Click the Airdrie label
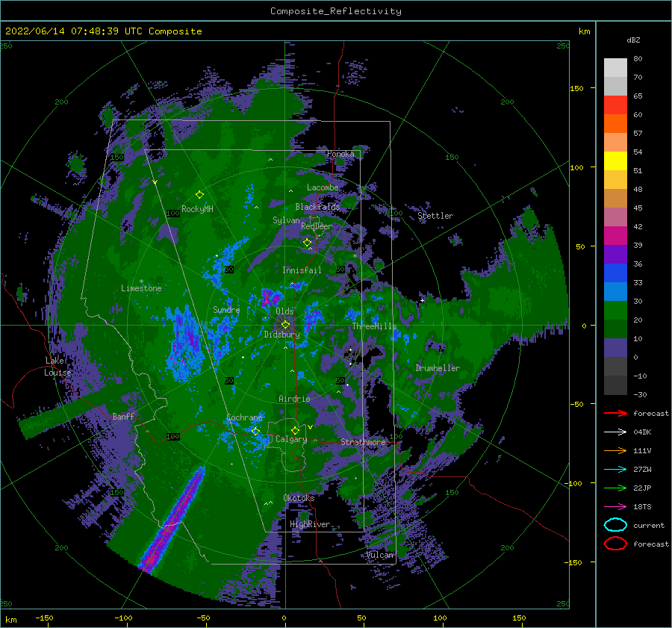The image size is (672, 628). point(294,399)
